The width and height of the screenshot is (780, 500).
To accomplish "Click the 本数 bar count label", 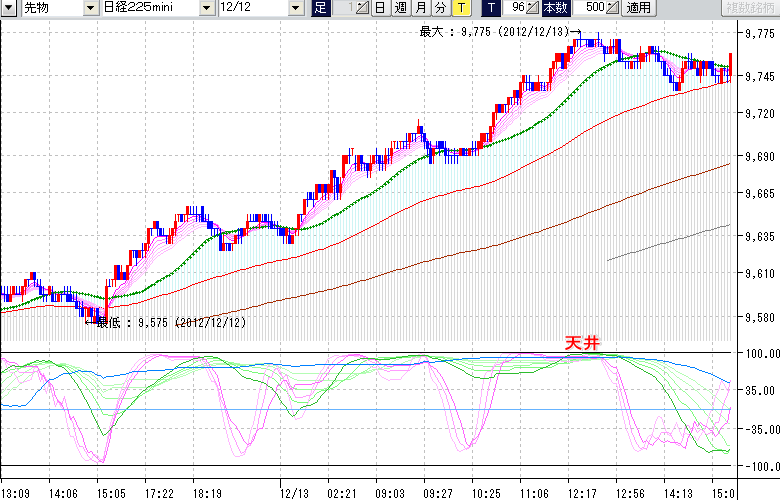I will (555, 8).
